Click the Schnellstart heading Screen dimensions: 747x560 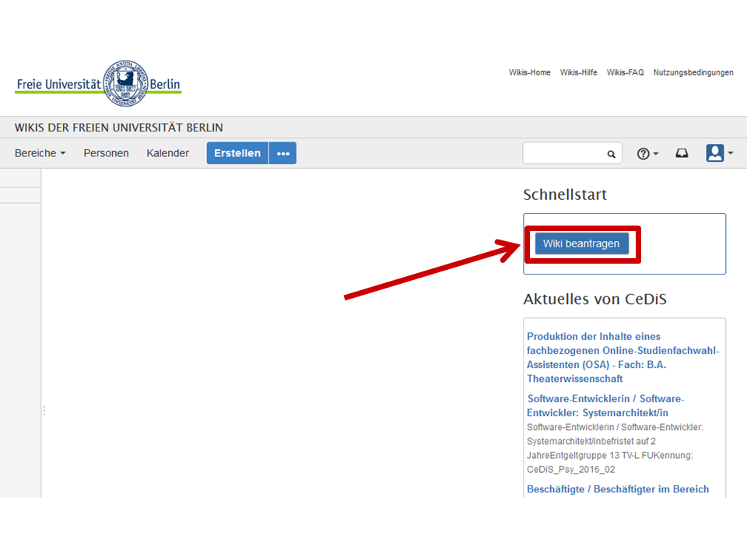point(565,194)
